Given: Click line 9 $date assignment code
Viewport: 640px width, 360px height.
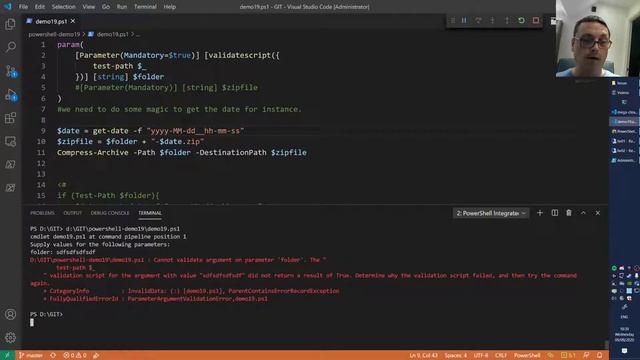Looking at the screenshot, I should [151, 131].
